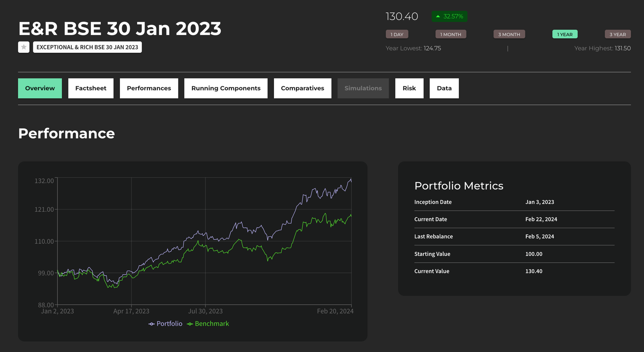
Task: Switch to the Risk tab
Action: tap(409, 88)
